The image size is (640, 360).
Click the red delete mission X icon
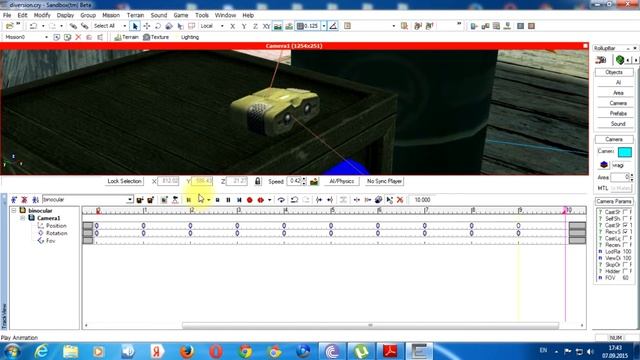click(78, 37)
